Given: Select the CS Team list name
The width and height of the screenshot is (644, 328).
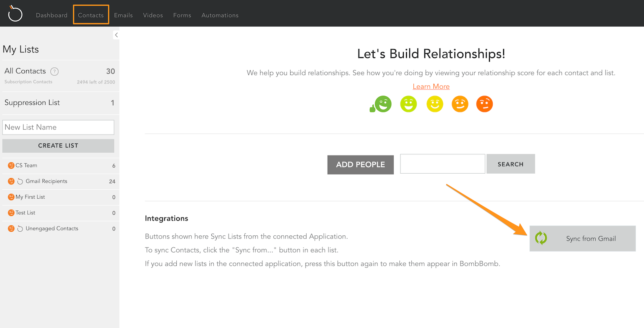Looking at the screenshot, I should pos(26,166).
